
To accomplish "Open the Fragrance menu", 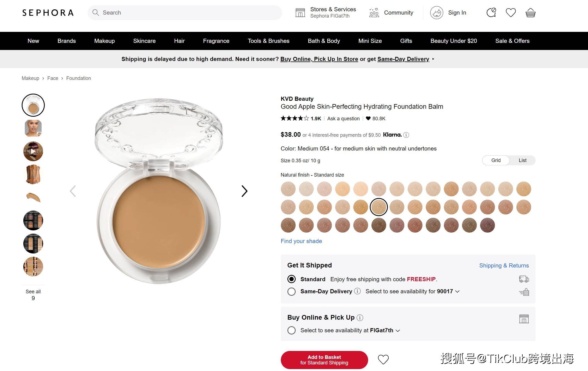I will pyautogui.click(x=216, y=41).
